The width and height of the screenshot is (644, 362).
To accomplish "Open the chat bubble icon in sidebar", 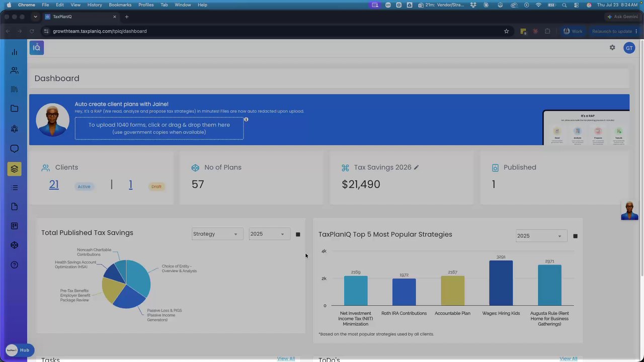I will pyautogui.click(x=14, y=149).
